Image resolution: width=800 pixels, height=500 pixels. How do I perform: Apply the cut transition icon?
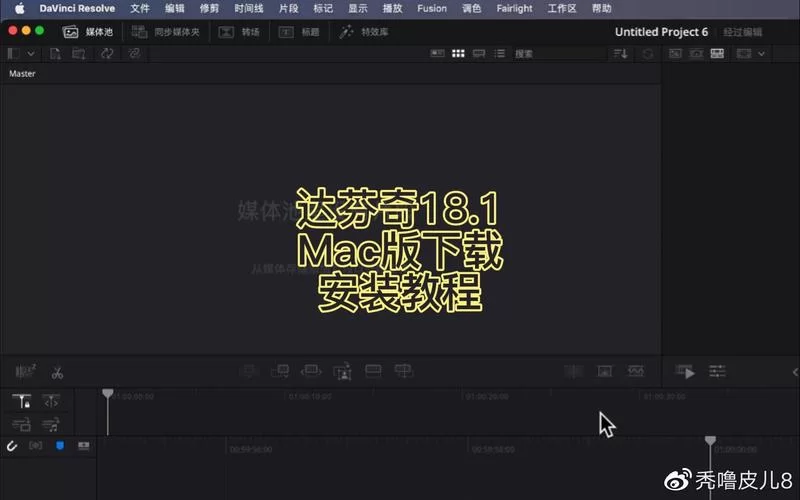pos(573,371)
